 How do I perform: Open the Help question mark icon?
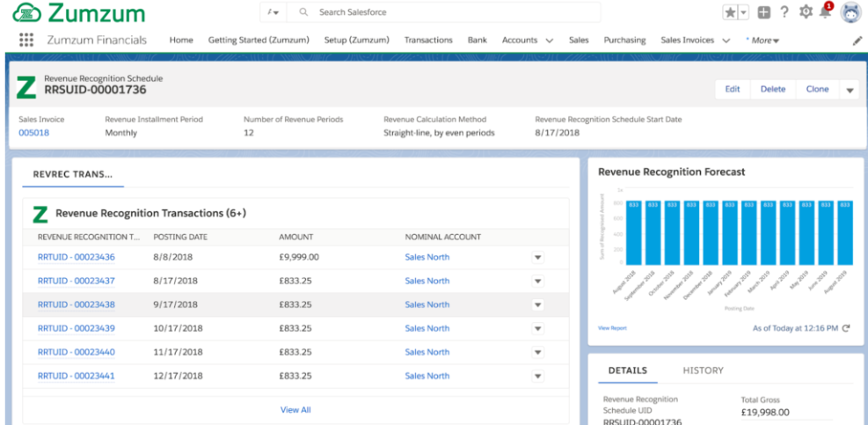tap(784, 12)
